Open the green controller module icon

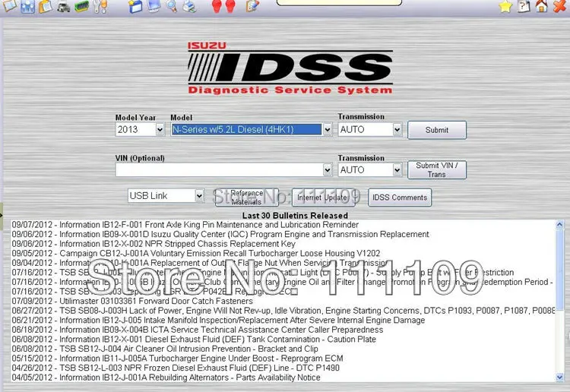[x=81, y=6]
